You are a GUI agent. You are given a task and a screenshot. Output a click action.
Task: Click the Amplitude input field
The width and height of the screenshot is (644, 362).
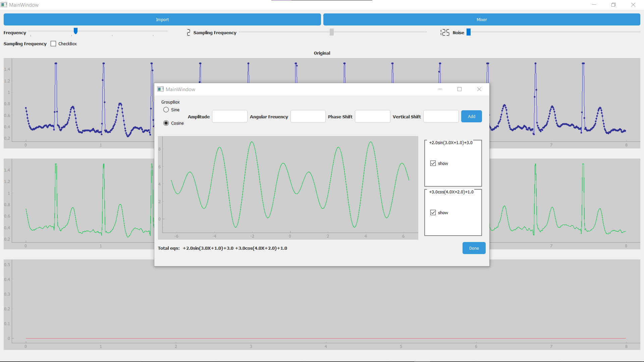(x=229, y=116)
